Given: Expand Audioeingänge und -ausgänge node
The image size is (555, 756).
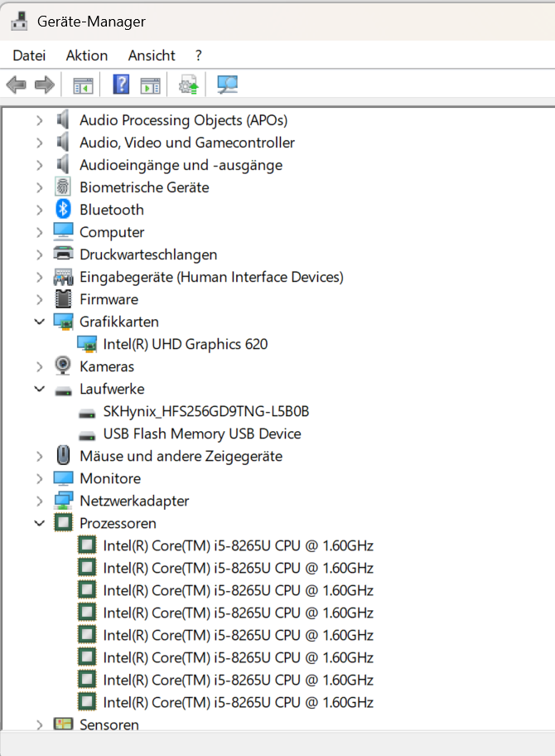Looking at the screenshot, I should click(x=40, y=165).
